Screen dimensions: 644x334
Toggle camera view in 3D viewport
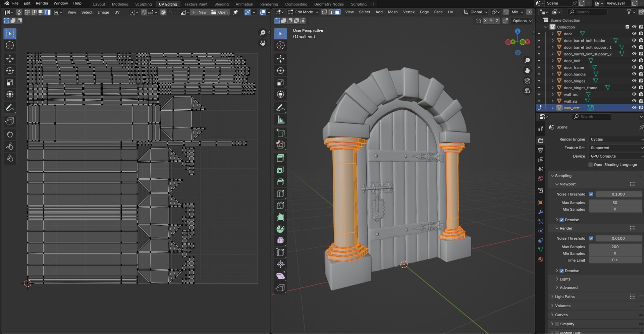tap(527, 81)
